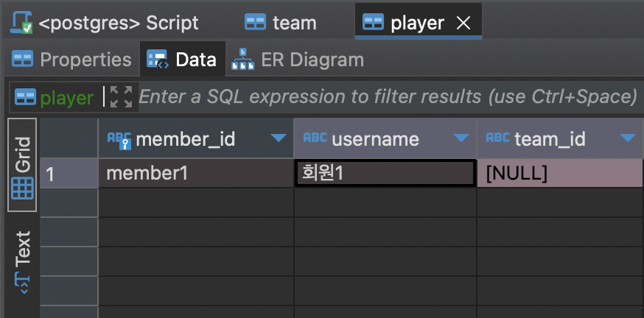644x318 pixels.
Task: Select the member_id column header
Action: pos(195,138)
